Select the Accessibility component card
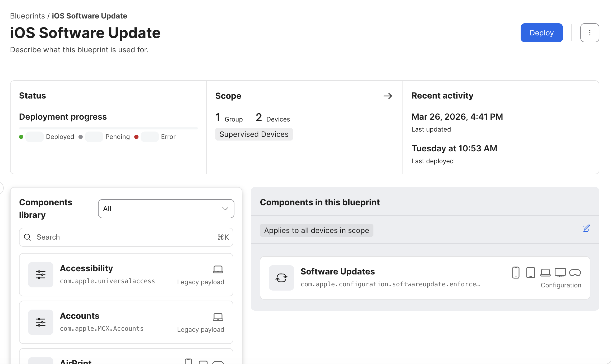 (x=126, y=275)
